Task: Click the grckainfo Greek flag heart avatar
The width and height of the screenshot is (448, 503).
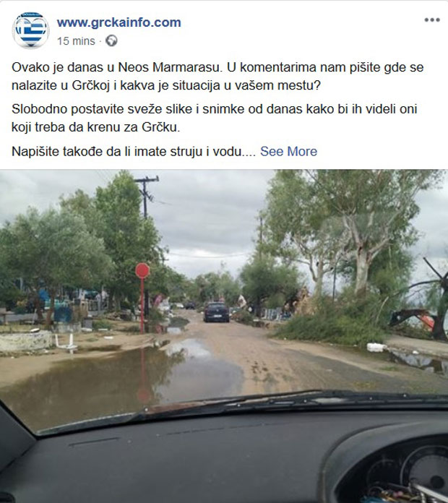Action: pyautogui.click(x=31, y=30)
